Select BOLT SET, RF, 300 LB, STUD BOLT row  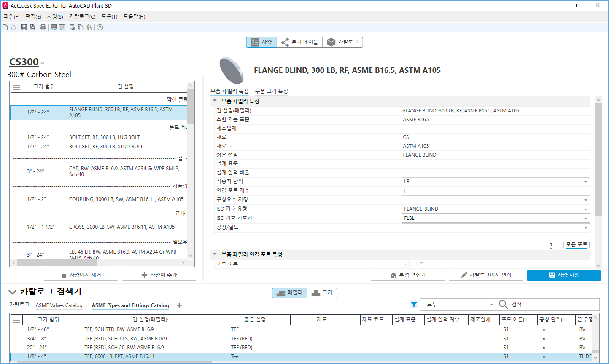tap(98, 147)
